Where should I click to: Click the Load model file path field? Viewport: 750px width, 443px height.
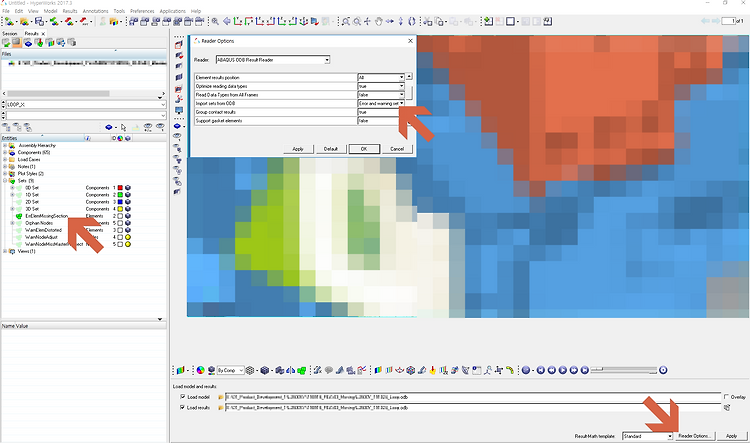coord(473,397)
